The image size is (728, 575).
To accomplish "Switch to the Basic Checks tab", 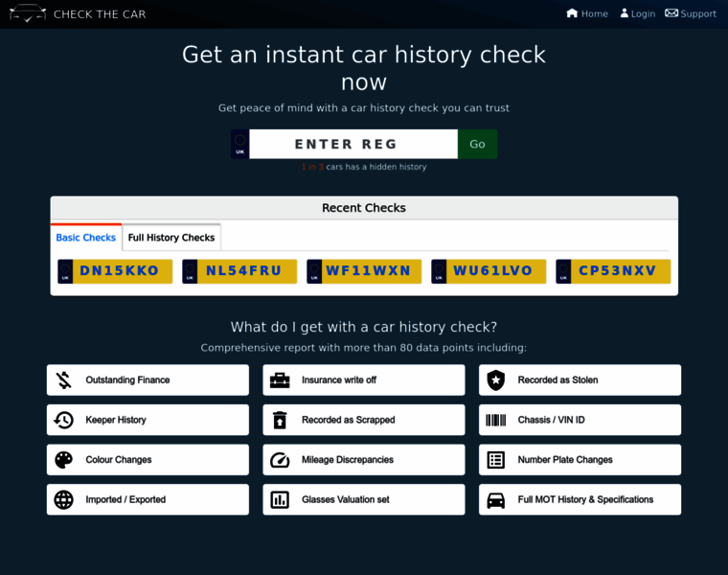I will [x=86, y=238].
